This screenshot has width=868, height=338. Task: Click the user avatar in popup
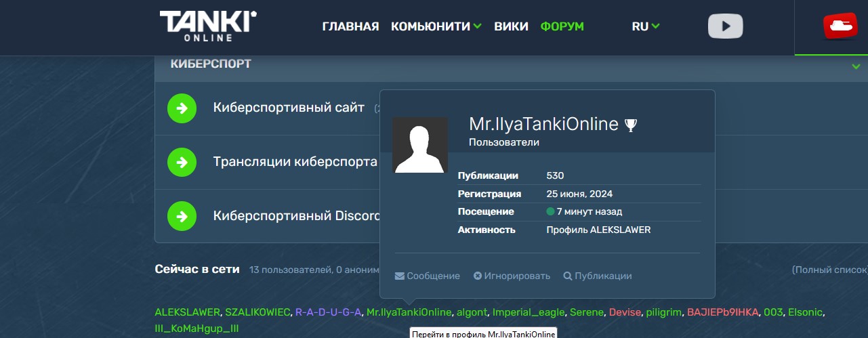point(420,145)
